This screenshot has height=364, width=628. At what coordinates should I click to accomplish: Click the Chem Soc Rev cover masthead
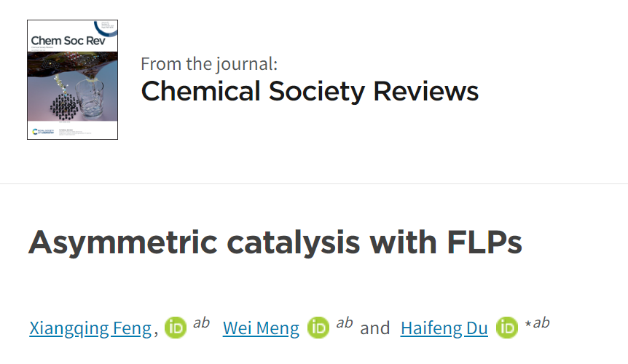tap(68, 41)
